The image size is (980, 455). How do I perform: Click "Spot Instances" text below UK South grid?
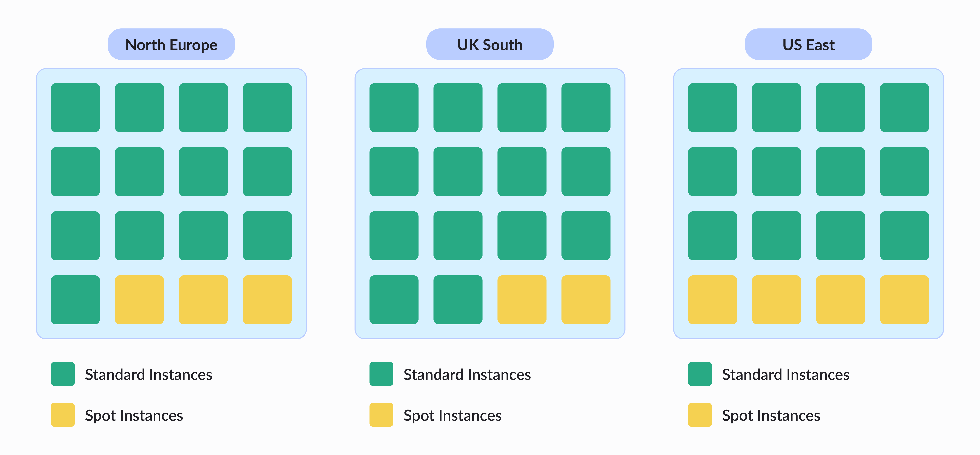click(453, 416)
